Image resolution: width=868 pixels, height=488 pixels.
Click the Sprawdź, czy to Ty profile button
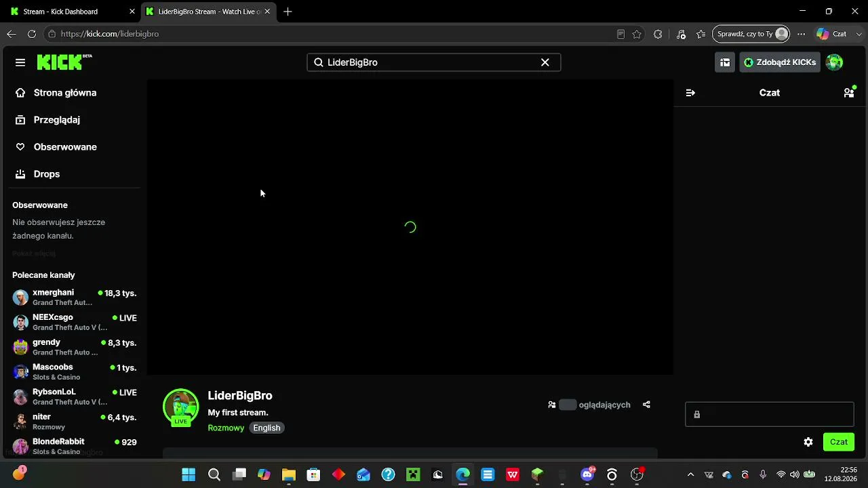click(x=751, y=34)
